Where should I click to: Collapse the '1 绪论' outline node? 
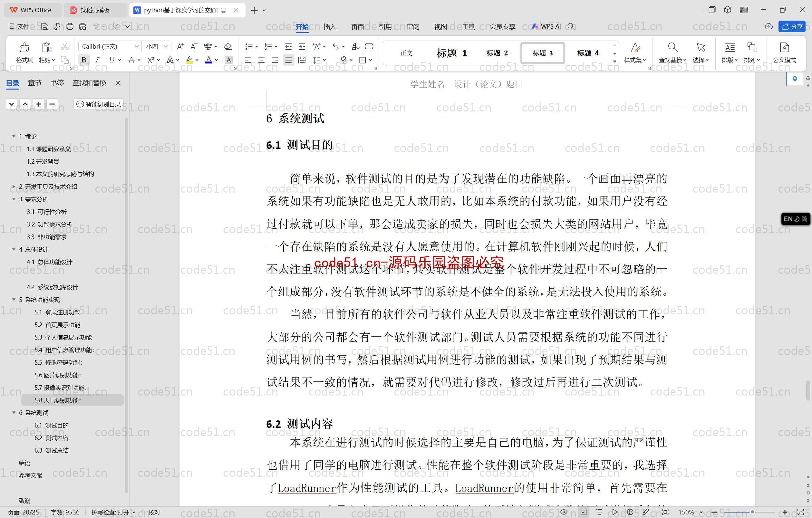(x=14, y=136)
